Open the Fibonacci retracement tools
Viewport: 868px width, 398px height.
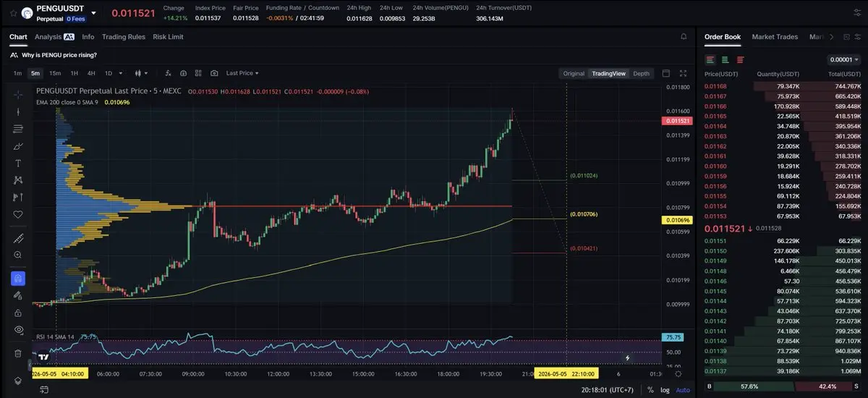coord(18,129)
